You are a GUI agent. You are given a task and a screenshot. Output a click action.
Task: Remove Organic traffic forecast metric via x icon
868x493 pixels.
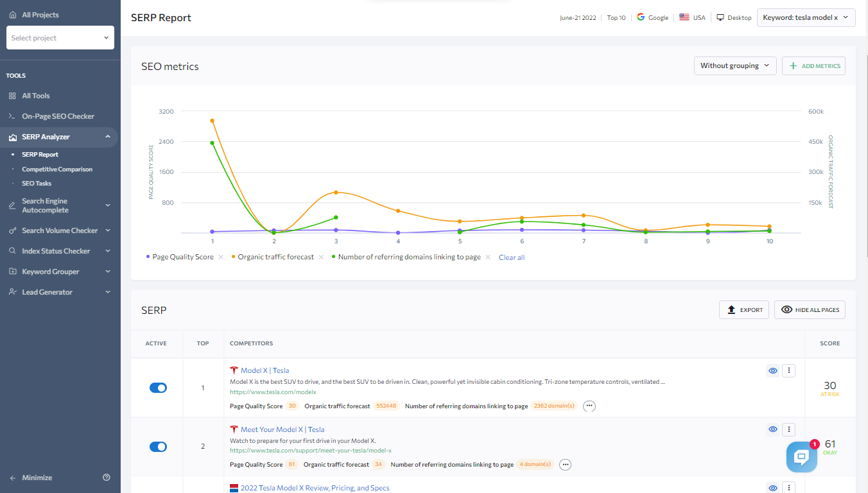pyautogui.click(x=322, y=257)
